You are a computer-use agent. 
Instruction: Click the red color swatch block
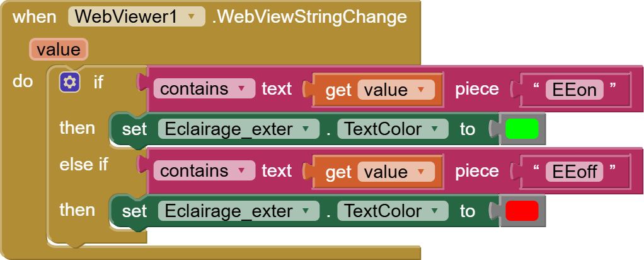coord(521,211)
